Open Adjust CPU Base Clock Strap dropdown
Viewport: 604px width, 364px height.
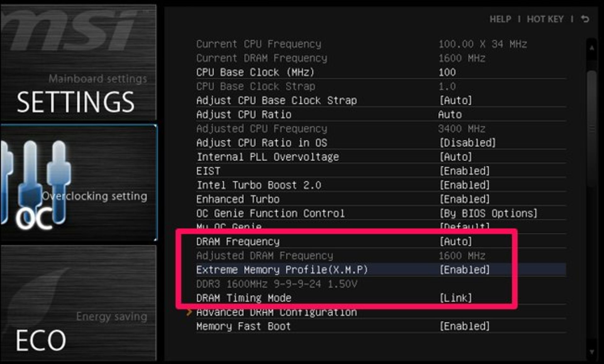click(456, 101)
